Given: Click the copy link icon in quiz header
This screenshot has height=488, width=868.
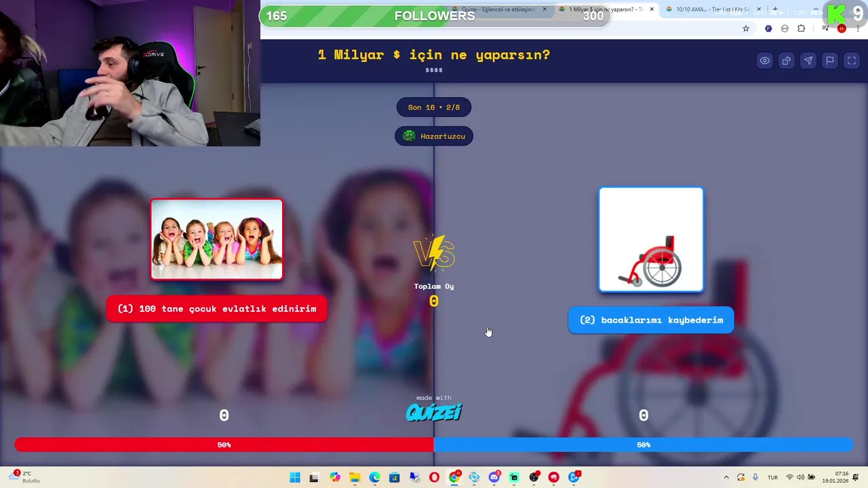Looking at the screenshot, I should (x=787, y=61).
